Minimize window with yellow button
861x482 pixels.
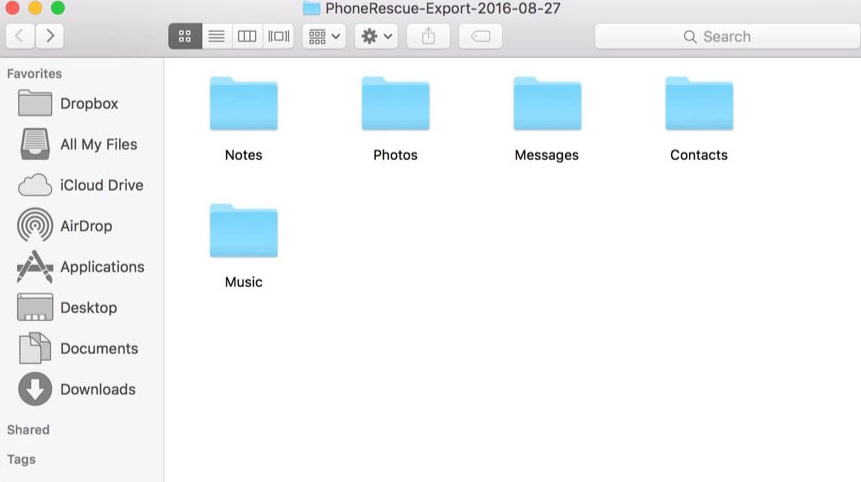[35, 8]
